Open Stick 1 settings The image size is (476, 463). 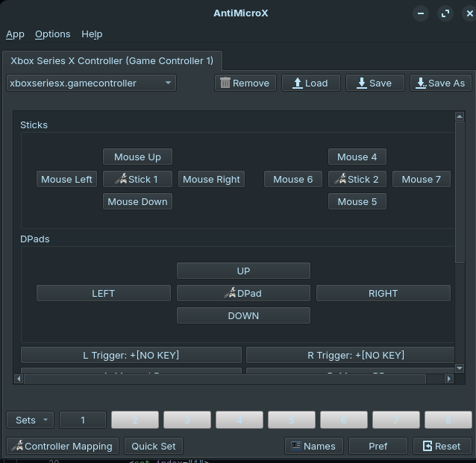click(137, 179)
